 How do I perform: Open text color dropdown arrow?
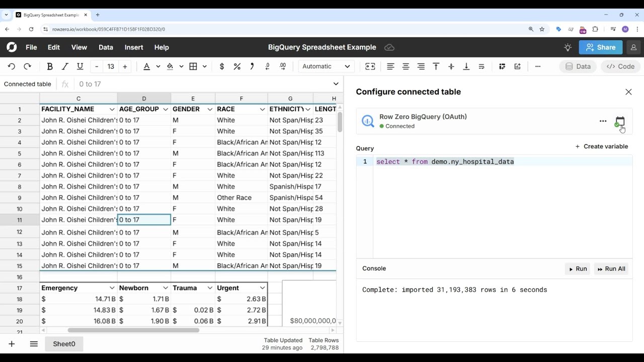[158, 66]
